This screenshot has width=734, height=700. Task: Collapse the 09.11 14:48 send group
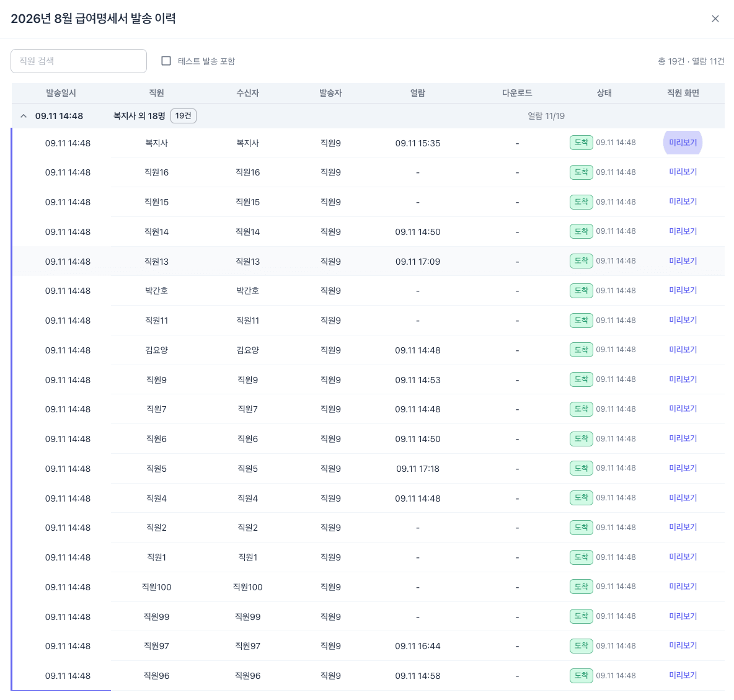tap(24, 116)
